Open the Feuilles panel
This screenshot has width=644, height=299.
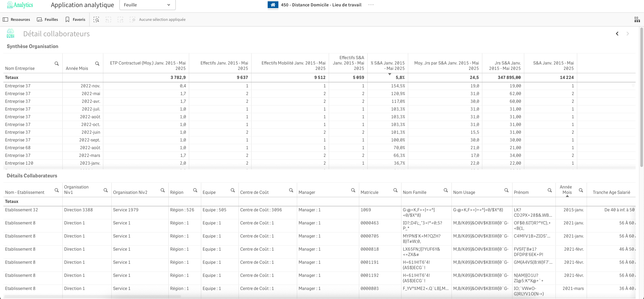[47, 19]
